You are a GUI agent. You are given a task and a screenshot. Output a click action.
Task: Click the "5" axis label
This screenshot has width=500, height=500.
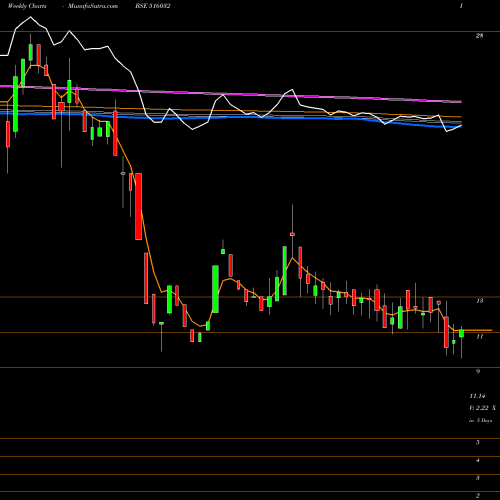coord(478,443)
